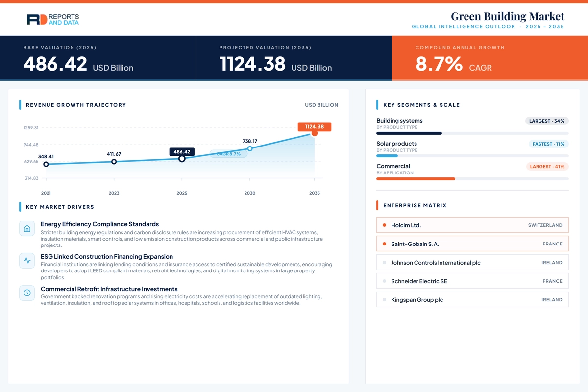588x392 pixels.
Task: Select the Compound Annual Growth panel
Action: [490, 58]
